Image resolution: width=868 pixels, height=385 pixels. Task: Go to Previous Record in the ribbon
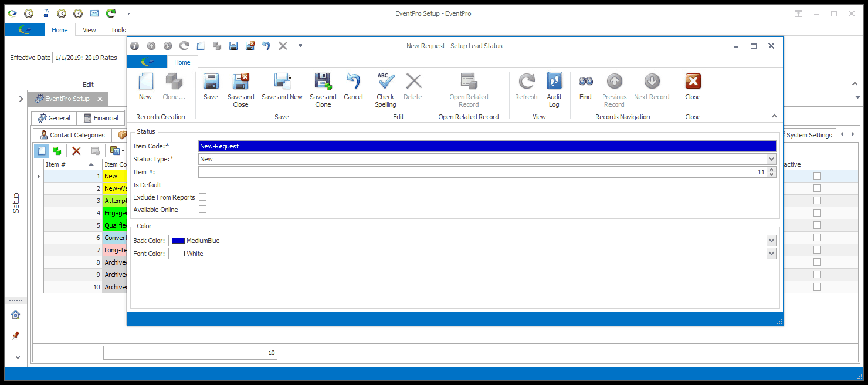614,90
